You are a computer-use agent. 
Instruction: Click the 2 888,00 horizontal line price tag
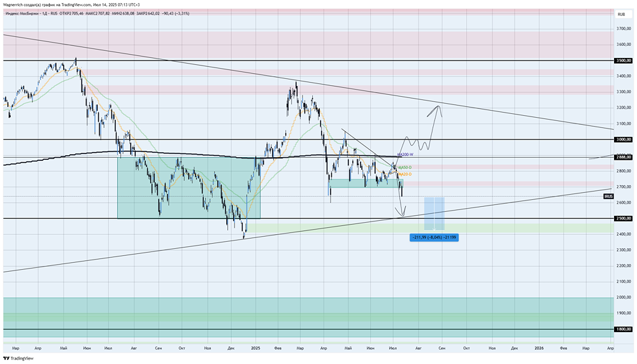(624, 157)
